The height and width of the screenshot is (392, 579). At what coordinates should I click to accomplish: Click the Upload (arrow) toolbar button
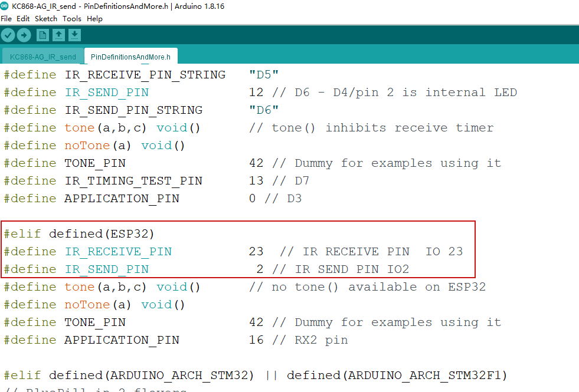click(24, 35)
